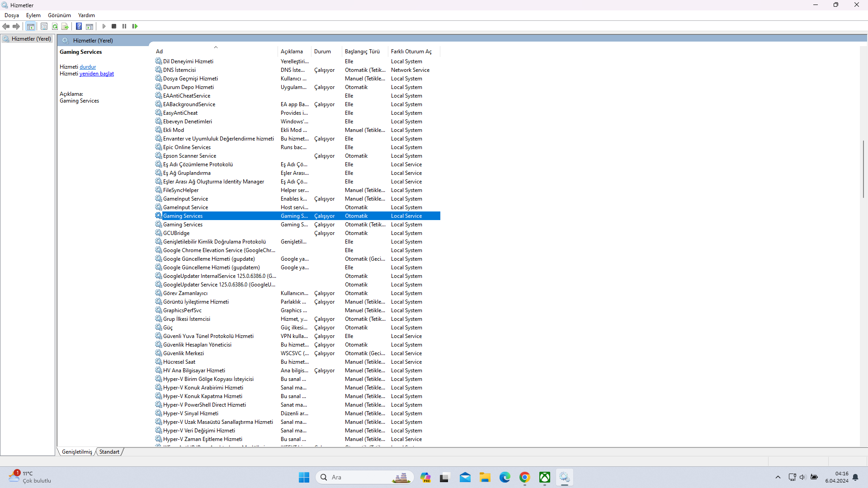Click the Export List toolbar icon

click(65, 26)
